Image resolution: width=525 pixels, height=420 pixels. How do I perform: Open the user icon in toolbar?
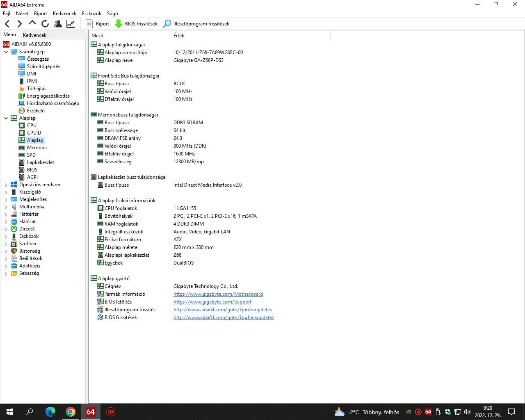click(58, 24)
